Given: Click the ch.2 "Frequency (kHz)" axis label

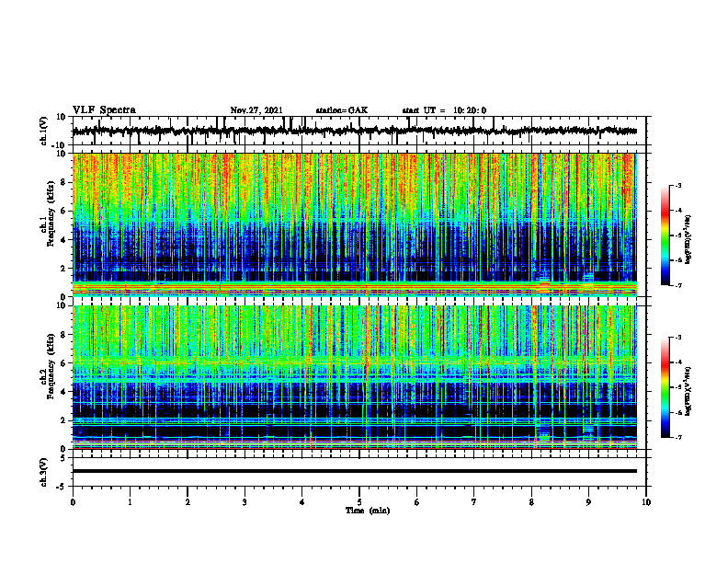Looking at the screenshot, I should point(51,367).
